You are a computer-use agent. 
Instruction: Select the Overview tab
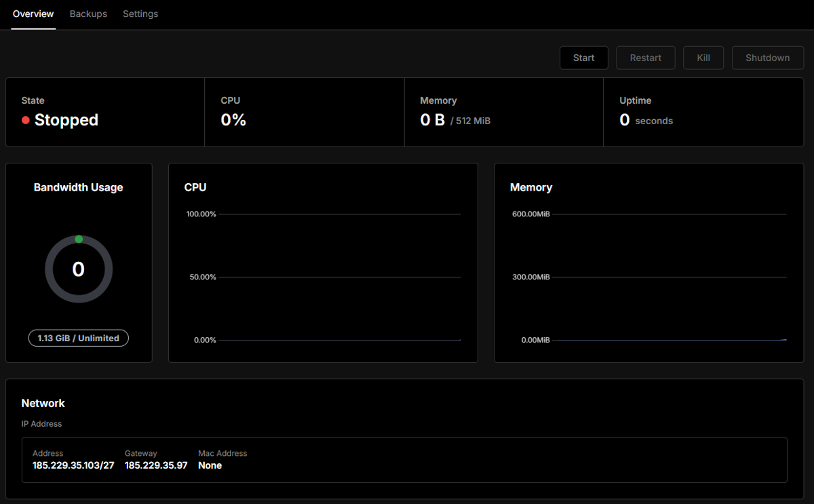click(33, 14)
